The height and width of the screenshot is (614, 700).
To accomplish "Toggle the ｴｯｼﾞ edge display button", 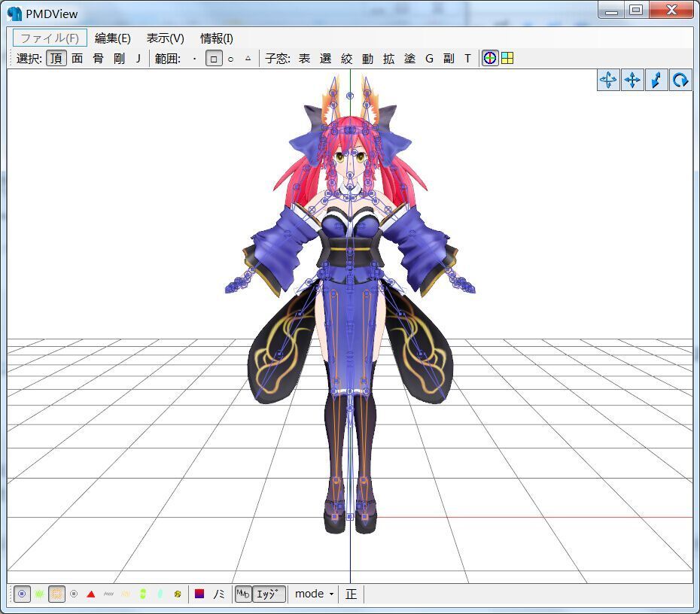I will click(269, 594).
